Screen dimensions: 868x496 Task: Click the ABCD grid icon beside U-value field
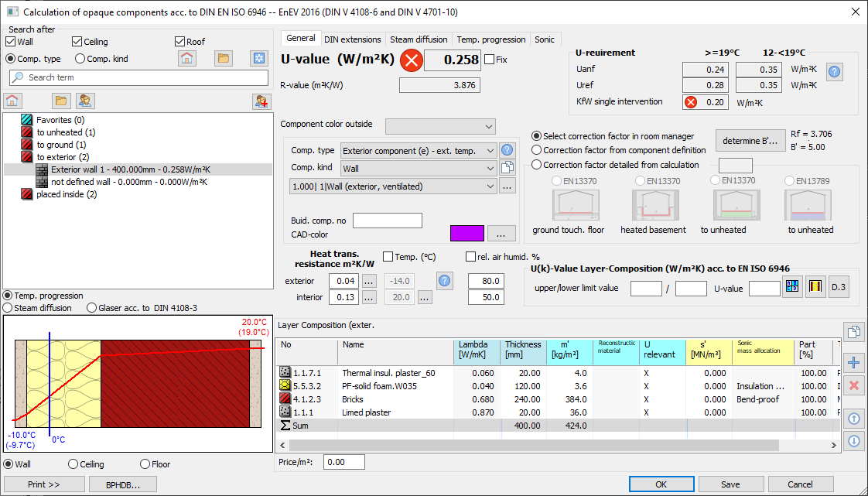792,287
